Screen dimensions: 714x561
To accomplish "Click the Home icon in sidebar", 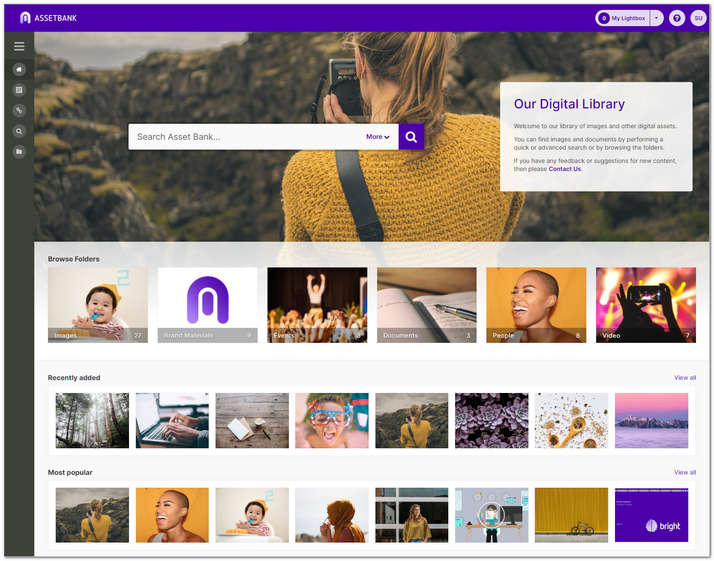I will point(19,69).
